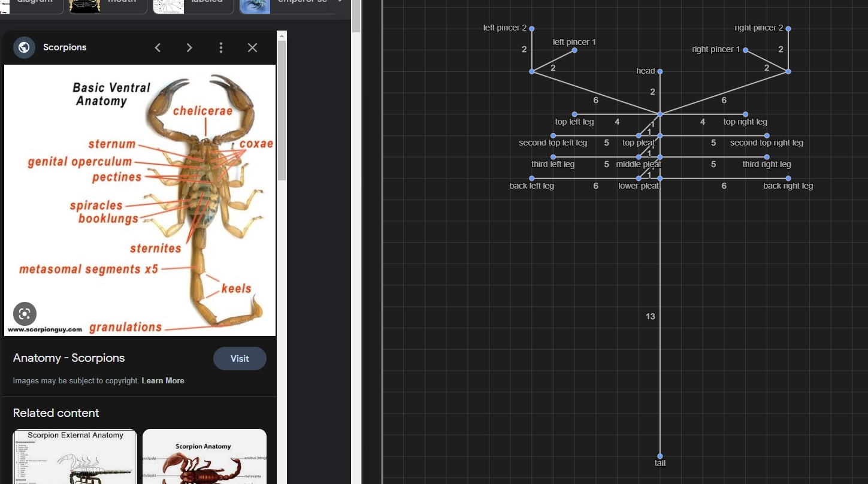The height and width of the screenshot is (484, 868).
Task: Click weight 4 on the top right leg edge
Action: pos(703,122)
